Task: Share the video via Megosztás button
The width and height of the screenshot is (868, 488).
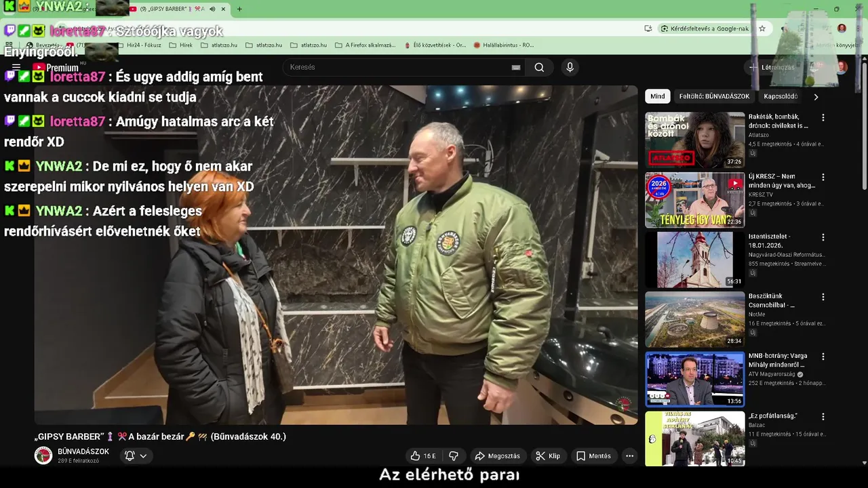Action: click(497, 456)
